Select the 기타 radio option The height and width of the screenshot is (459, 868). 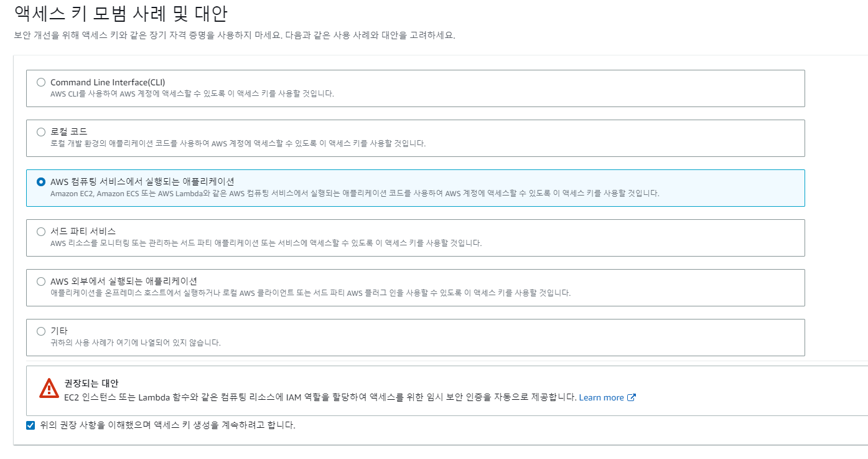(x=41, y=331)
